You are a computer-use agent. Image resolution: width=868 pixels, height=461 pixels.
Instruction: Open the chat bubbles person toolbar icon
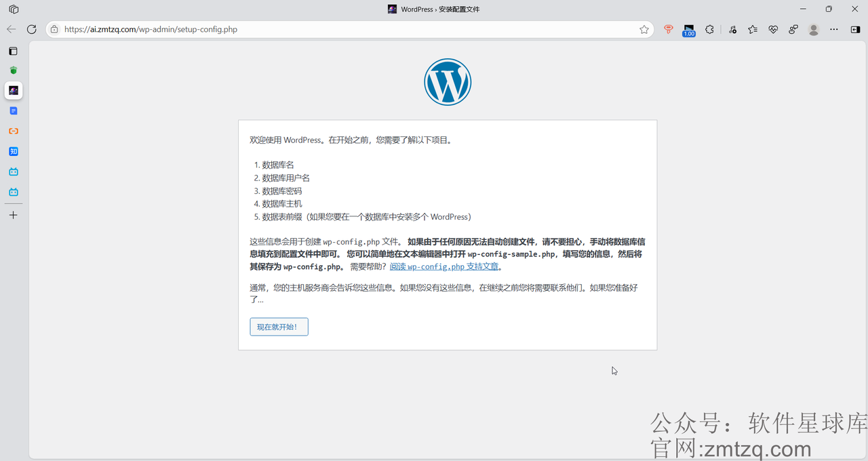point(793,29)
